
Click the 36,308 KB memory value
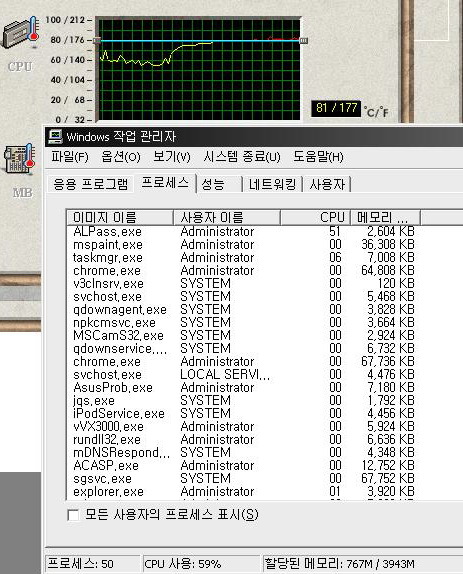[388, 245]
